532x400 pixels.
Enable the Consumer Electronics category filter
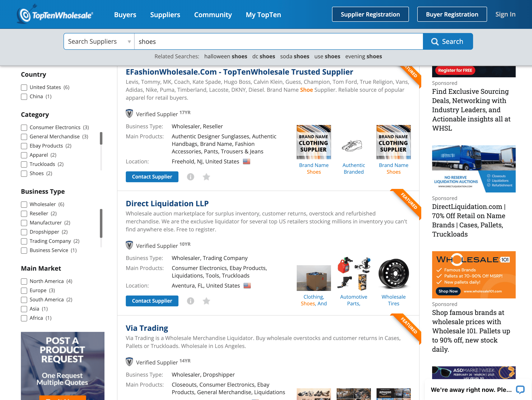pos(24,127)
